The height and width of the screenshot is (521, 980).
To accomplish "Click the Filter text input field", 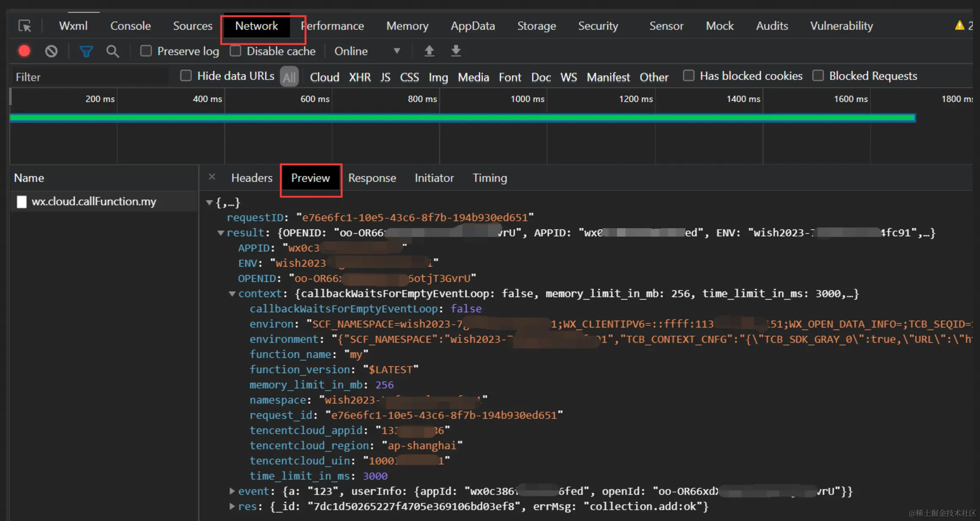I will coord(89,77).
